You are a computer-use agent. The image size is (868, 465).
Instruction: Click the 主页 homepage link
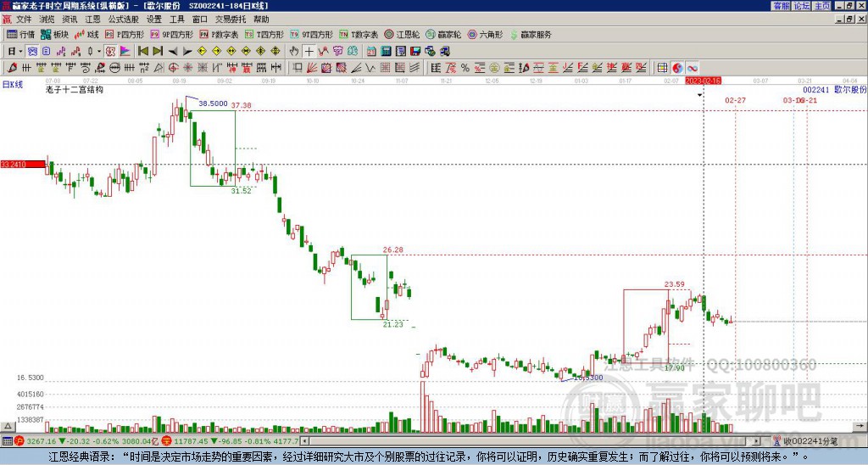point(821,6)
